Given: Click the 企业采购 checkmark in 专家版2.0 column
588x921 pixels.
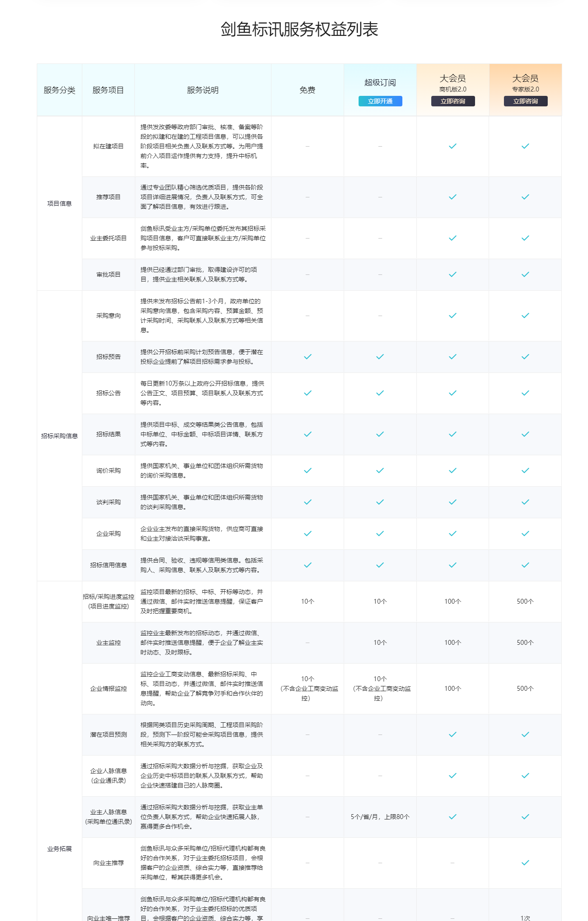Looking at the screenshot, I should click(525, 534).
